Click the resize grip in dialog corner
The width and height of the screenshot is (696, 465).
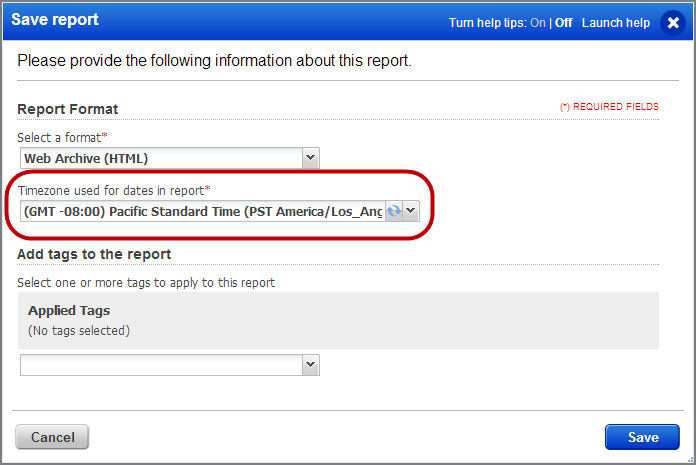pyautogui.click(x=690, y=460)
